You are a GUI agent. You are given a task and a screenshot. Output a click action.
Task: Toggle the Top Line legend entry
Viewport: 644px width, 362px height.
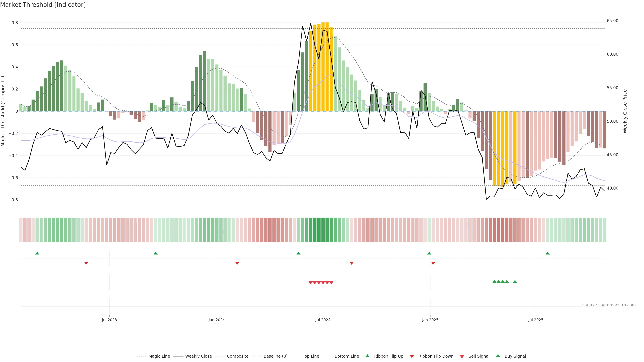tap(311, 356)
